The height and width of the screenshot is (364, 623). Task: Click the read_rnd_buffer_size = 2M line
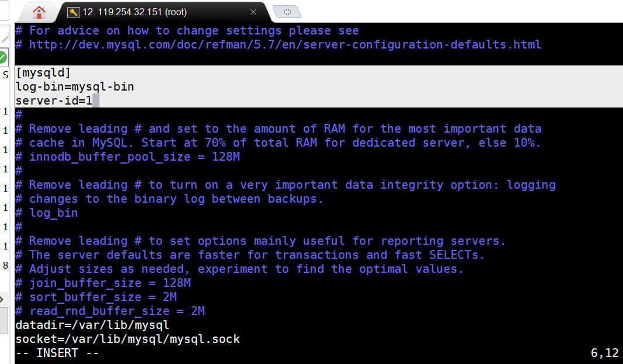click(x=117, y=311)
